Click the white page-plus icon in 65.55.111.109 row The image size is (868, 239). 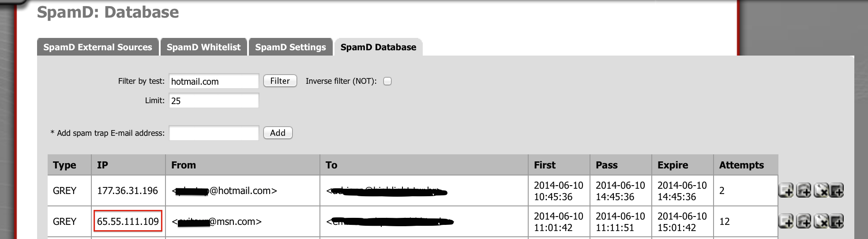pyautogui.click(x=785, y=221)
